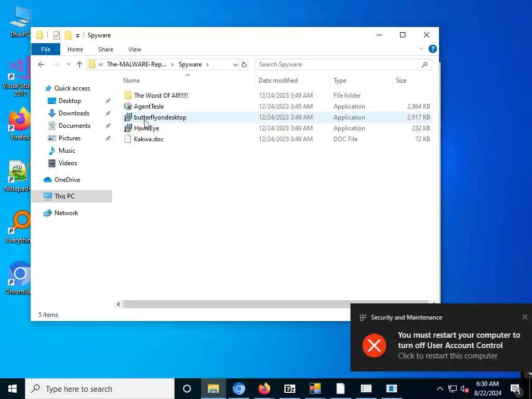Image resolution: width=532 pixels, height=399 pixels.
Task: Open Chromium desktop shortcut
Action: 19,277
